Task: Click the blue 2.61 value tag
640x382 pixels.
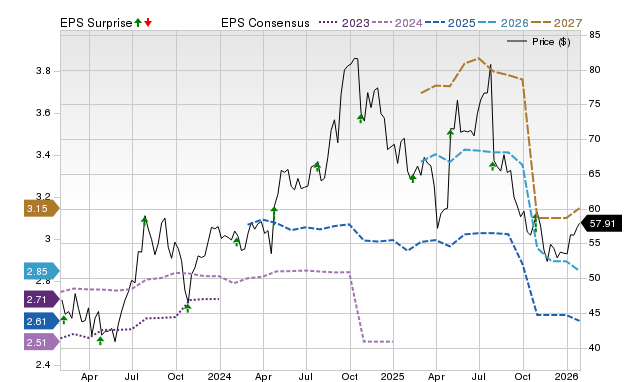Action: (x=42, y=322)
